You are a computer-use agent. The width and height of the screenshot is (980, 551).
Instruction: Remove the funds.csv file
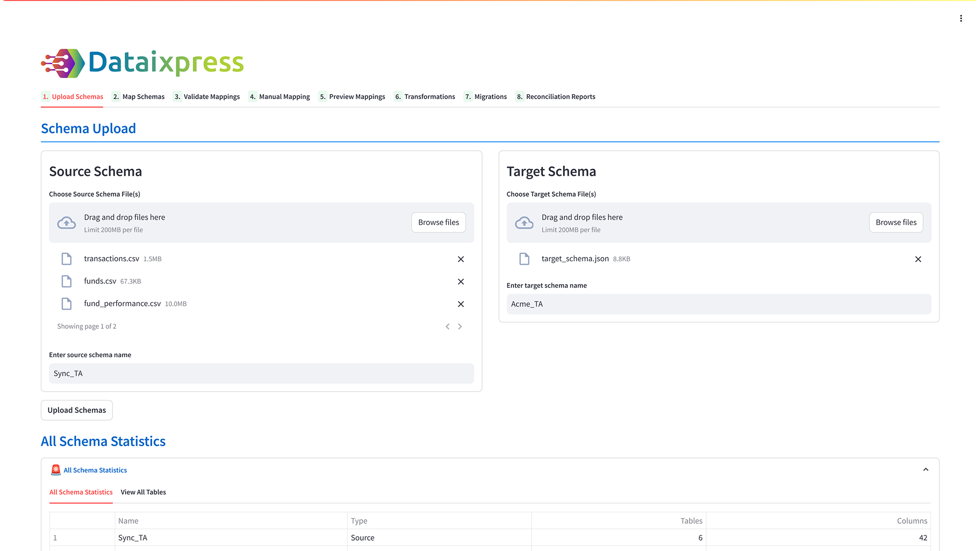tap(461, 281)
